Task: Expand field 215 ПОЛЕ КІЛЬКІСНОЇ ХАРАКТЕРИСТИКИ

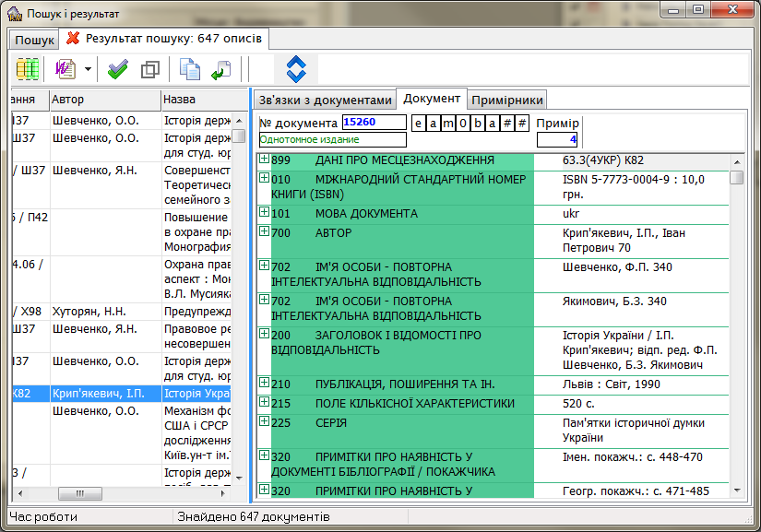Action: (x=264, y=401)
